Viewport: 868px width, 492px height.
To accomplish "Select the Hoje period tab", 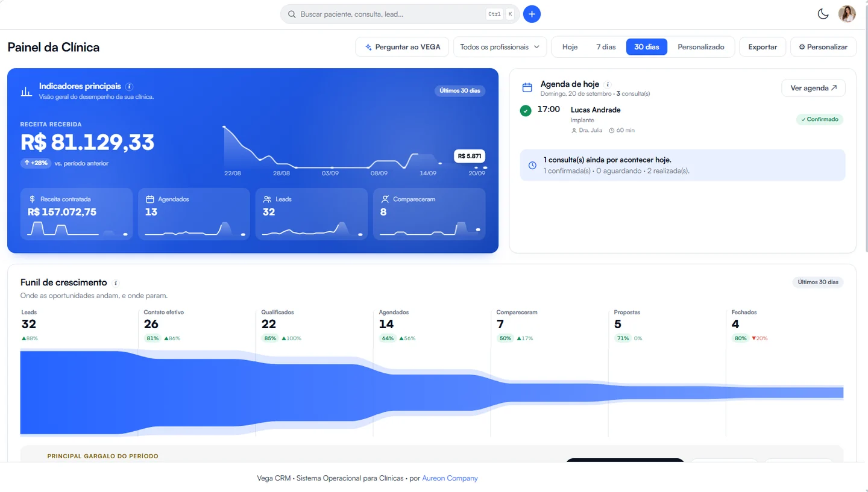I will click(570, 47).
